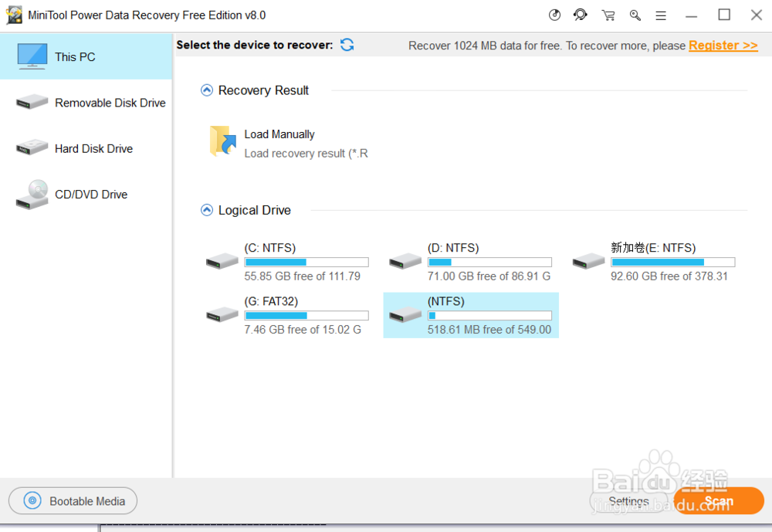Open Settings at bottom right
Viewport: 772px width, 532px height.
point(628,501)
